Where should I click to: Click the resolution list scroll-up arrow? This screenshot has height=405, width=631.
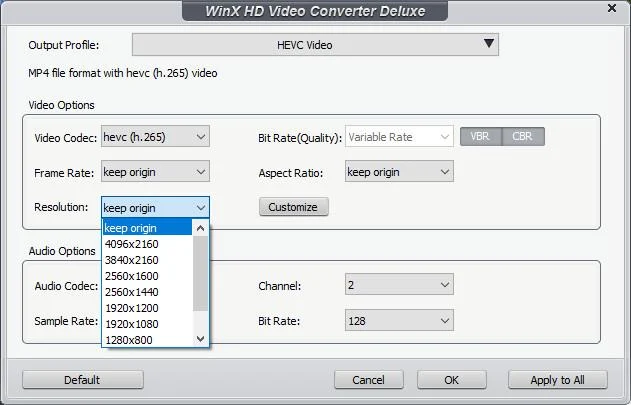click(200, 228)
